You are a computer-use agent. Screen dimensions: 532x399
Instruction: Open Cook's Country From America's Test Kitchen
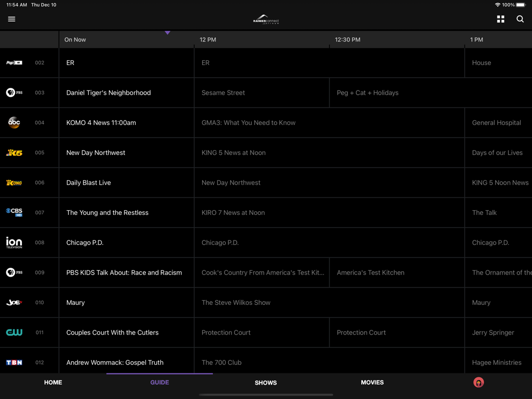point(262,272)
